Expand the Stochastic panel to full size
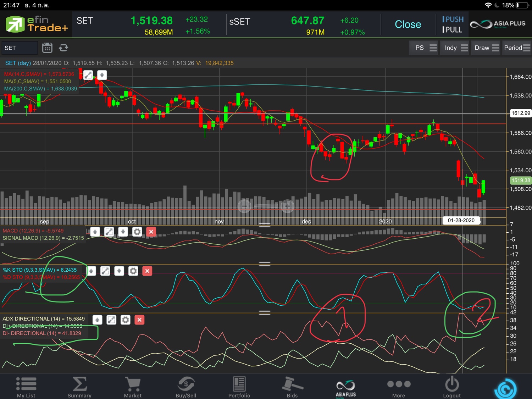532x399 pixels. click(x=105, y=271)
